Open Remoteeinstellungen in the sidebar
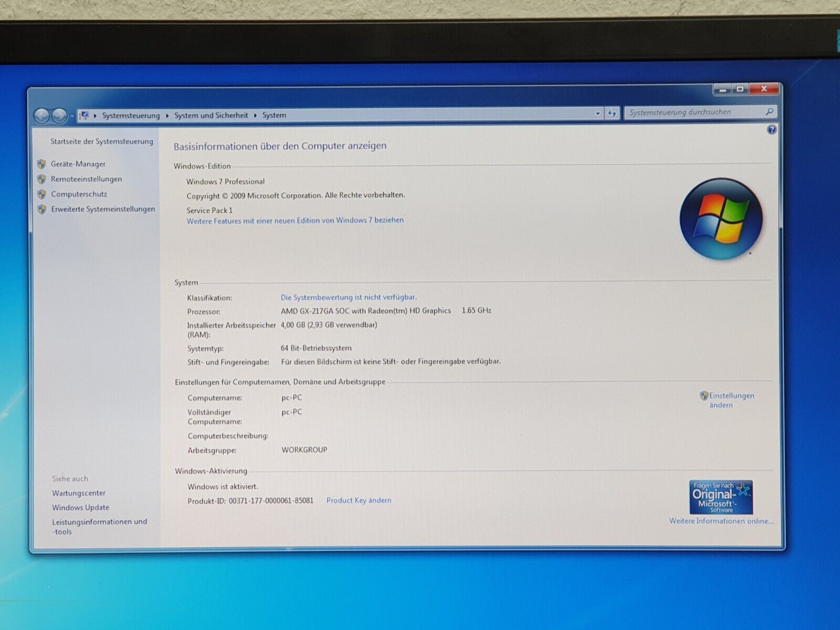 [x=86, y=179]
